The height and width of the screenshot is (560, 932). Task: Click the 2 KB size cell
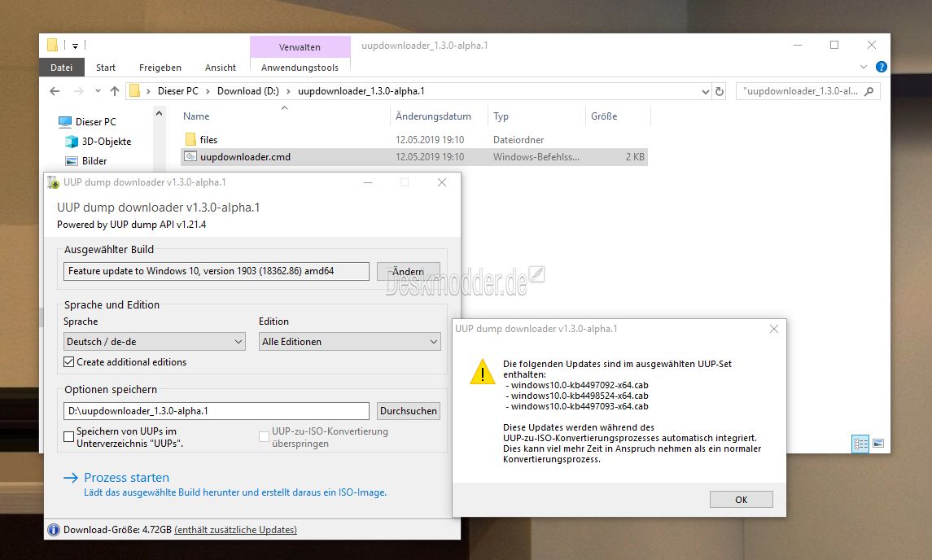point(635,157)
